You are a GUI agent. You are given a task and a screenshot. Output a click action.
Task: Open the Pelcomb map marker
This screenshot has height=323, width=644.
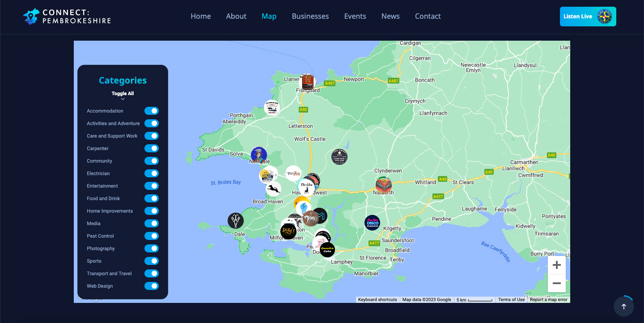pyautogui.click(x=294, y=173)
